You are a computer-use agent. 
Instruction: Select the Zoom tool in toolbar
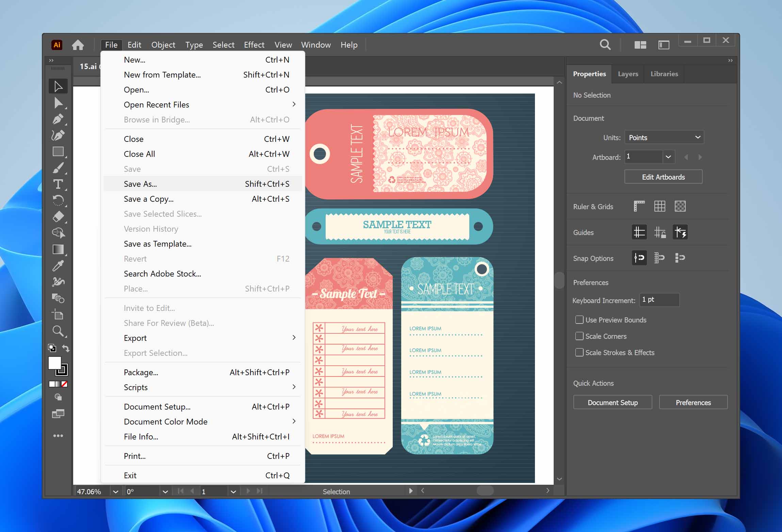click(58, 331)
